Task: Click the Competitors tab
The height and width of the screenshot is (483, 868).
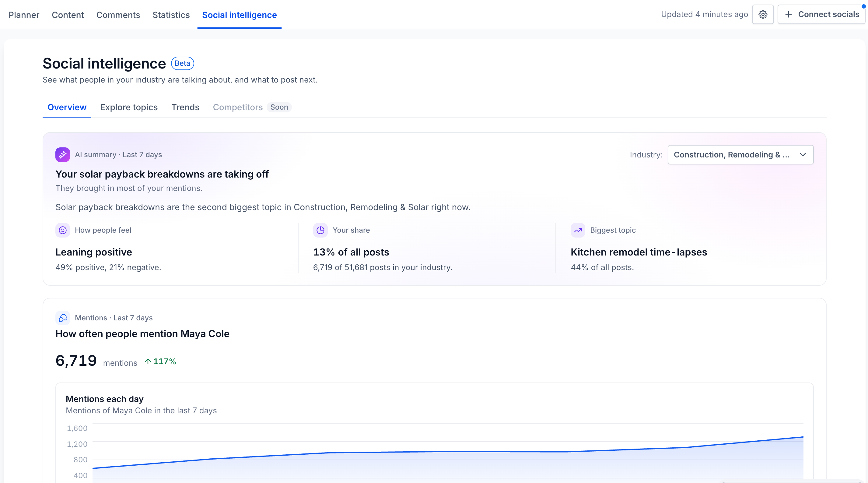Action: 238,107
